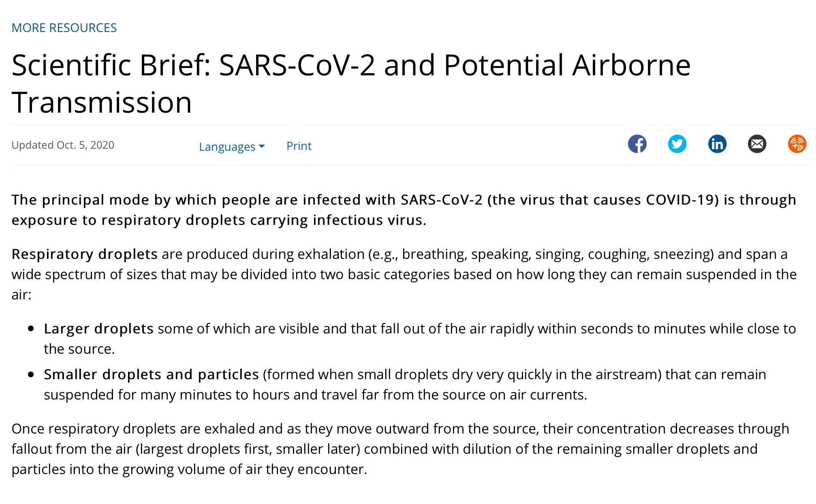Click the caret arrow beside Languages
Image resolution: width=816 pixels, height=504 pixels.
pos(262,146)
